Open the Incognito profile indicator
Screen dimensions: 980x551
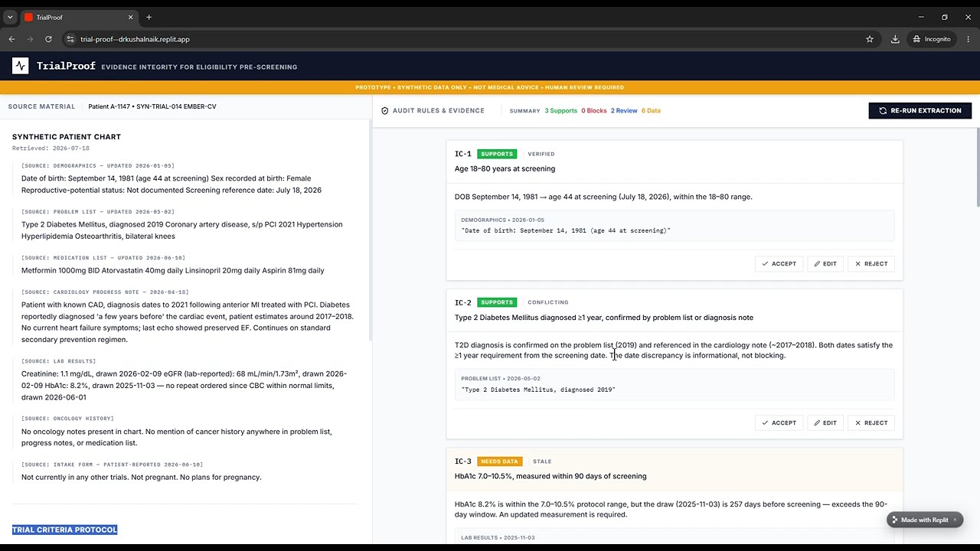pos(931,39)
